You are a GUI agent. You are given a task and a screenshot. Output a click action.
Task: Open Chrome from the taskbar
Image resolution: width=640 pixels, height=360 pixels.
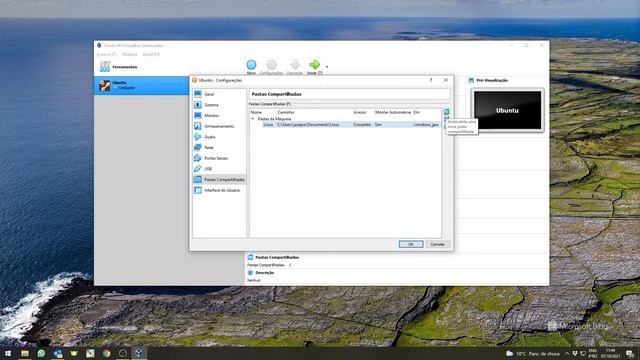point(107,353)
